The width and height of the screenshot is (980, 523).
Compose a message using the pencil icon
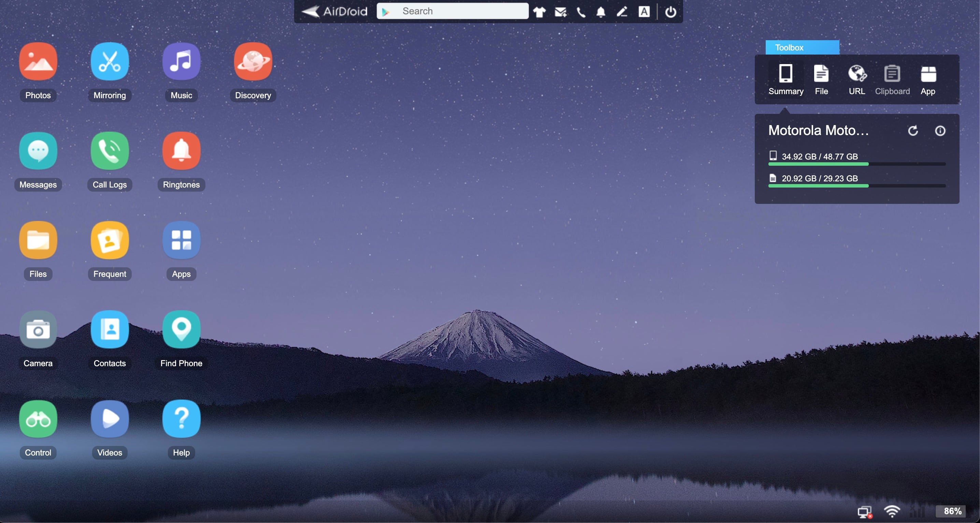622,12
